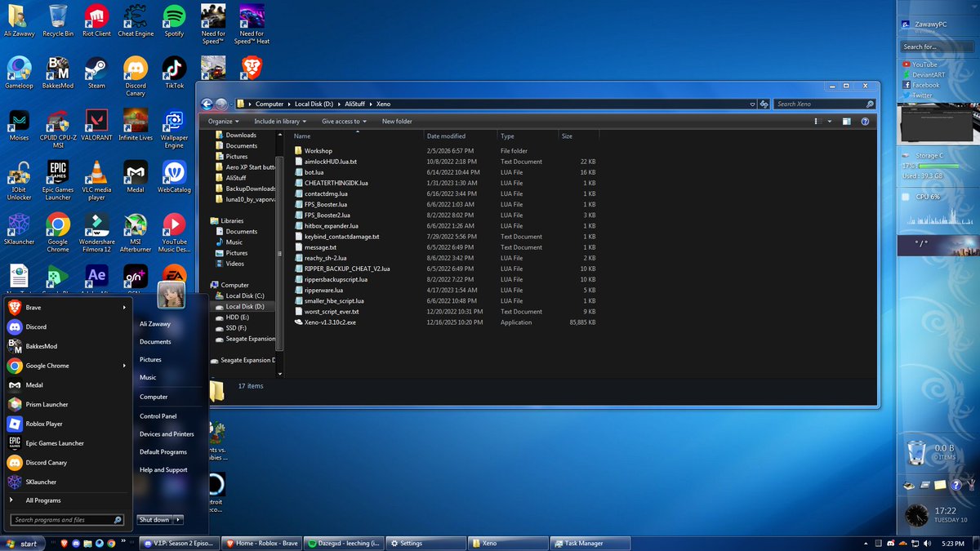Open Documents in Start menu right pane
The height and width of the screenshot is (551, 980).
pos(155,342)
